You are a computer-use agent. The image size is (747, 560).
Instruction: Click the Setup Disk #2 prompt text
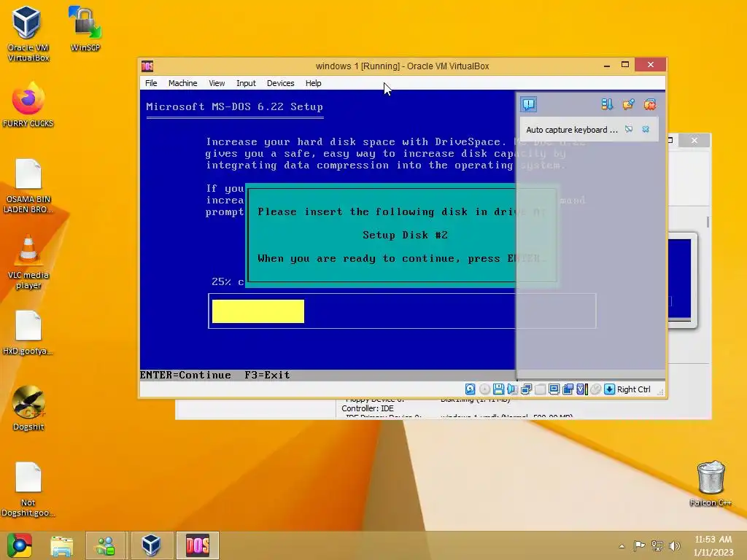(x=405, y=235)
